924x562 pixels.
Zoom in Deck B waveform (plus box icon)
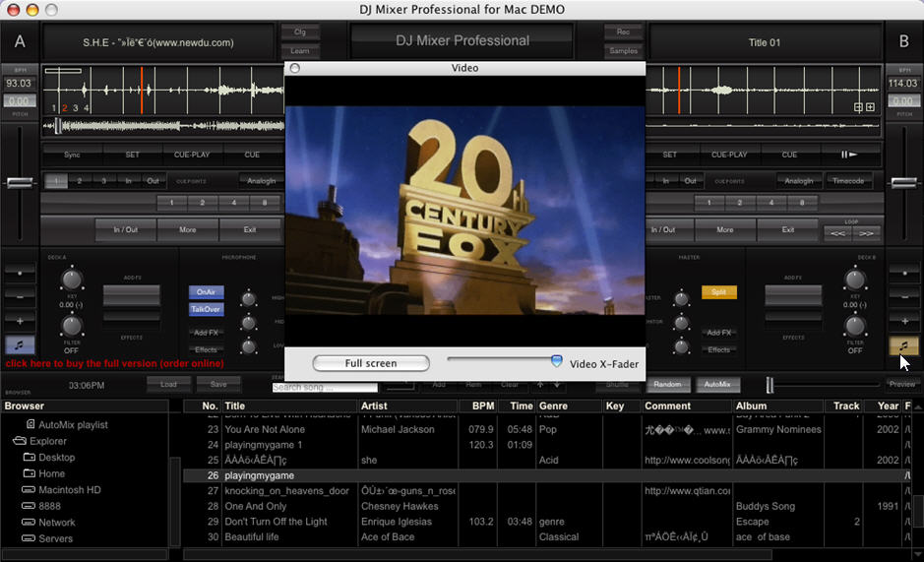pyautogui.click(x=870, y=106)
